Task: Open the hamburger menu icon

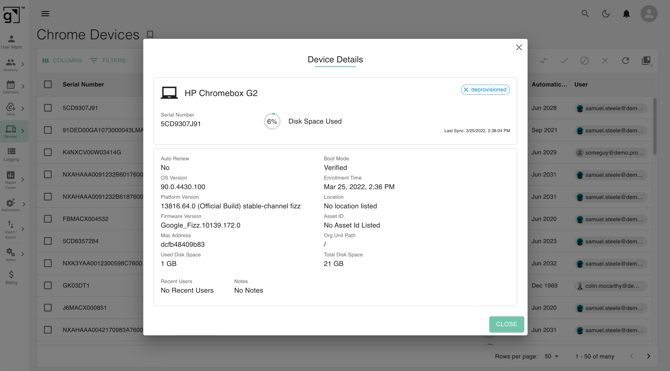Action: coord(45,14)
